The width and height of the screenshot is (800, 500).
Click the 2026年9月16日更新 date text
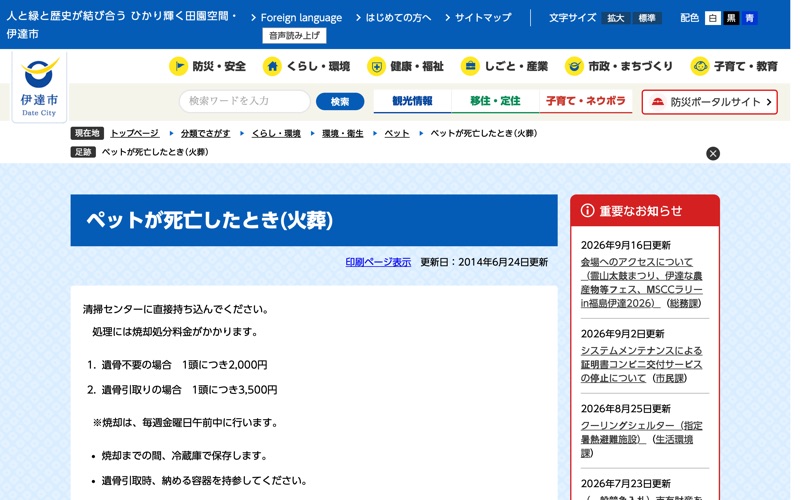pyautogui.click(x=626, y=245)
